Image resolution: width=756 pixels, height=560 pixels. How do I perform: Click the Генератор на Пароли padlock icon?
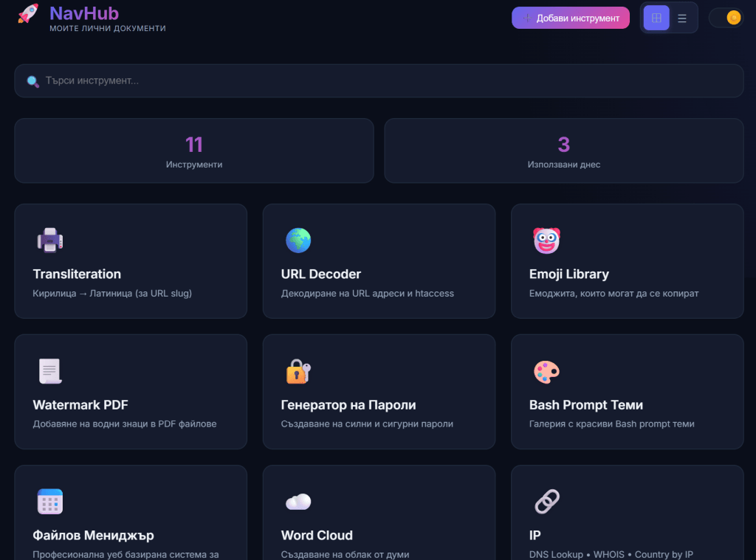[298, 371]
